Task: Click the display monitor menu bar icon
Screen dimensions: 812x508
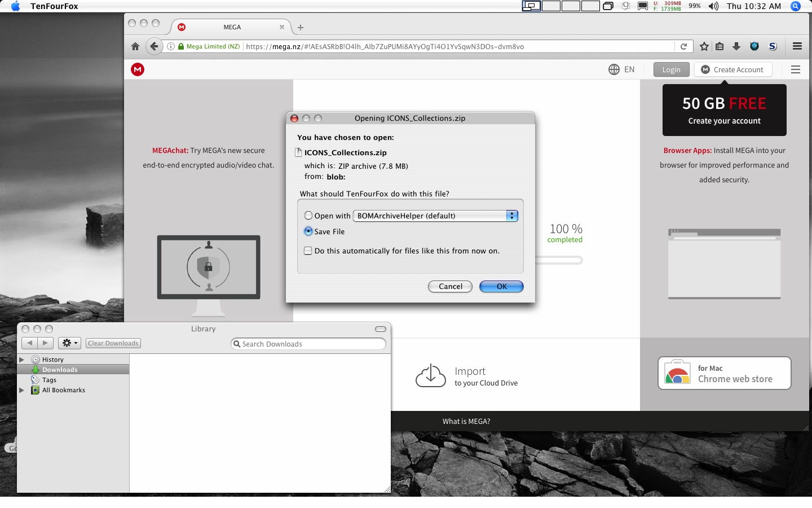Action: [x=642, y=6]
